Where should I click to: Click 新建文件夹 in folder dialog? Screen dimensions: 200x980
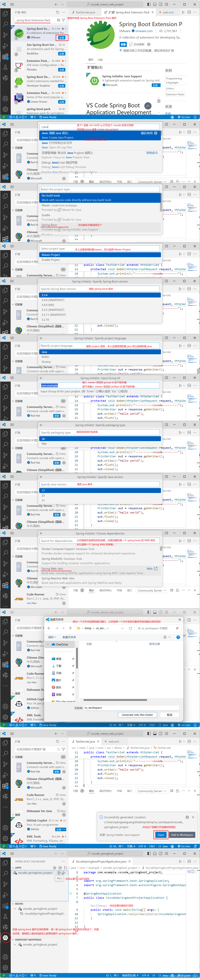[69, 637]
